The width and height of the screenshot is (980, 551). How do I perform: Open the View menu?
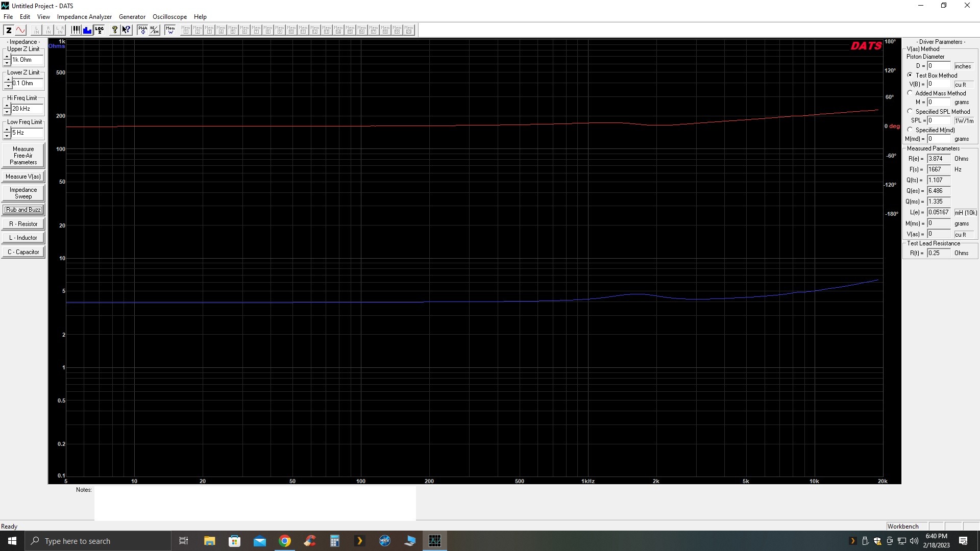pos(43,17)
